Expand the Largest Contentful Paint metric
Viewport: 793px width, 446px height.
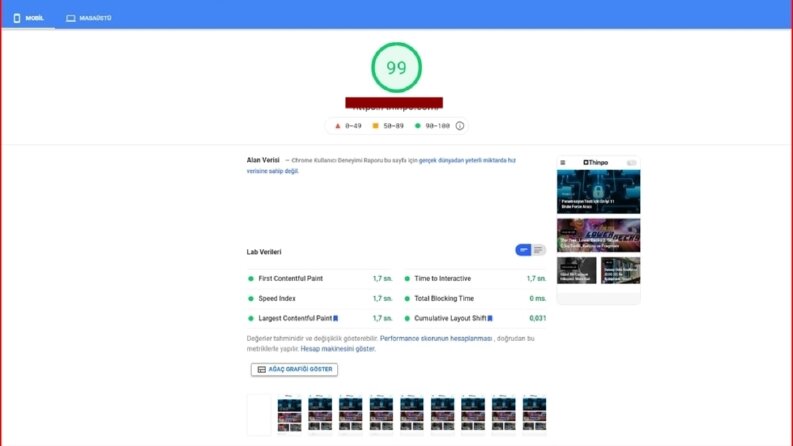(320, 319)
